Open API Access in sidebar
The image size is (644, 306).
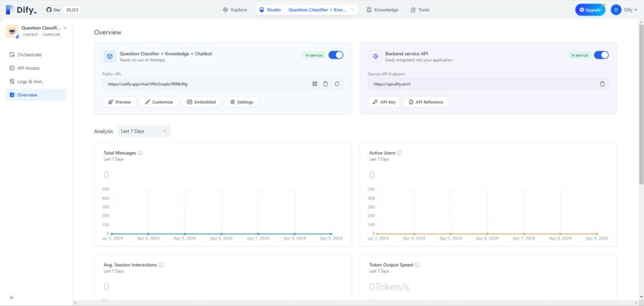[36, 68]
